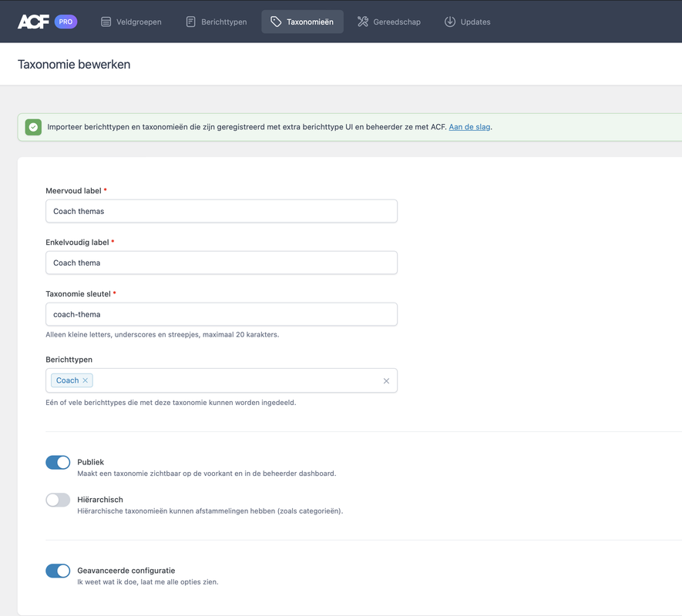Click the Enkelvoudig label caption
The image size is (682, 616).
[x=77, y=242]
